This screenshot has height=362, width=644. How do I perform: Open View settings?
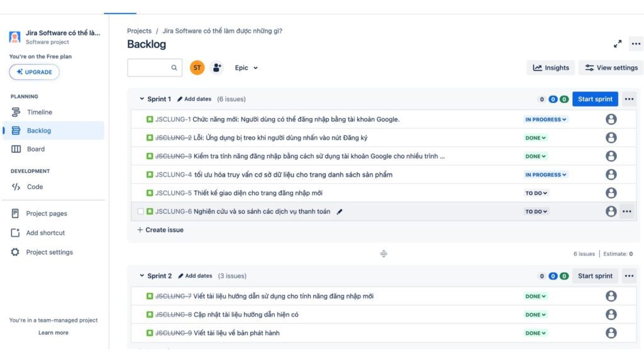[x=611, y=68]
